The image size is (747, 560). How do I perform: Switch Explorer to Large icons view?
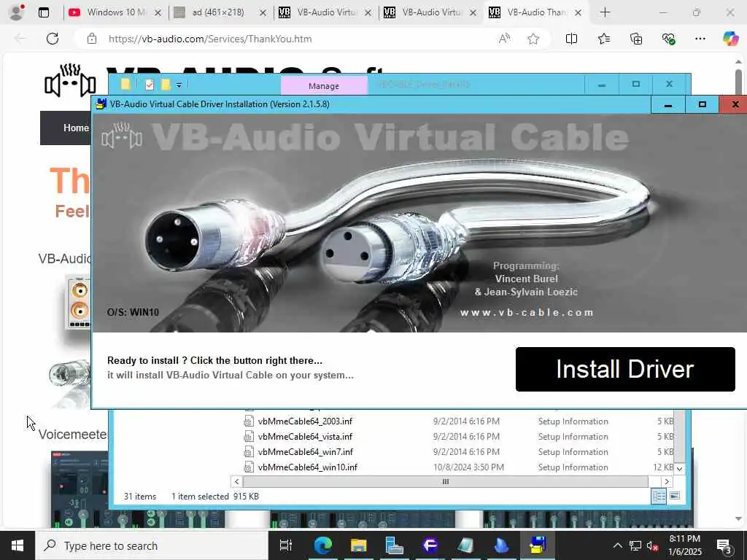675,496
